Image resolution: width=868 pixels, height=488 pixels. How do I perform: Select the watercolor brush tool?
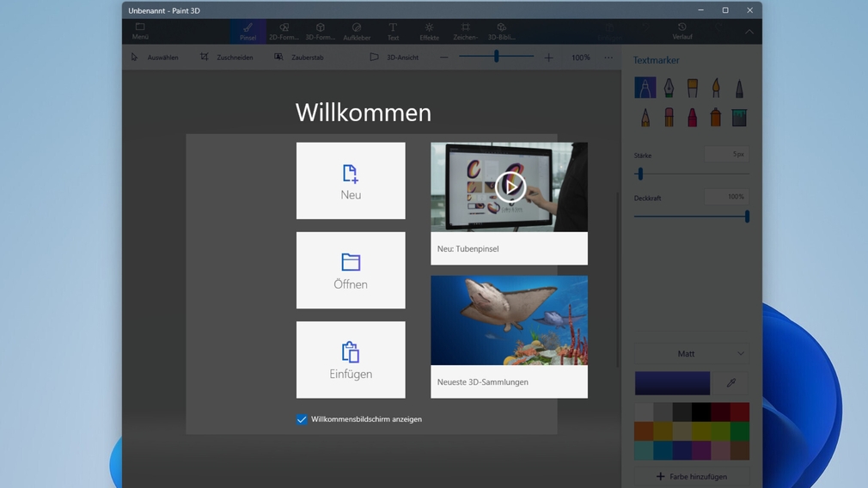coord(716,88)
